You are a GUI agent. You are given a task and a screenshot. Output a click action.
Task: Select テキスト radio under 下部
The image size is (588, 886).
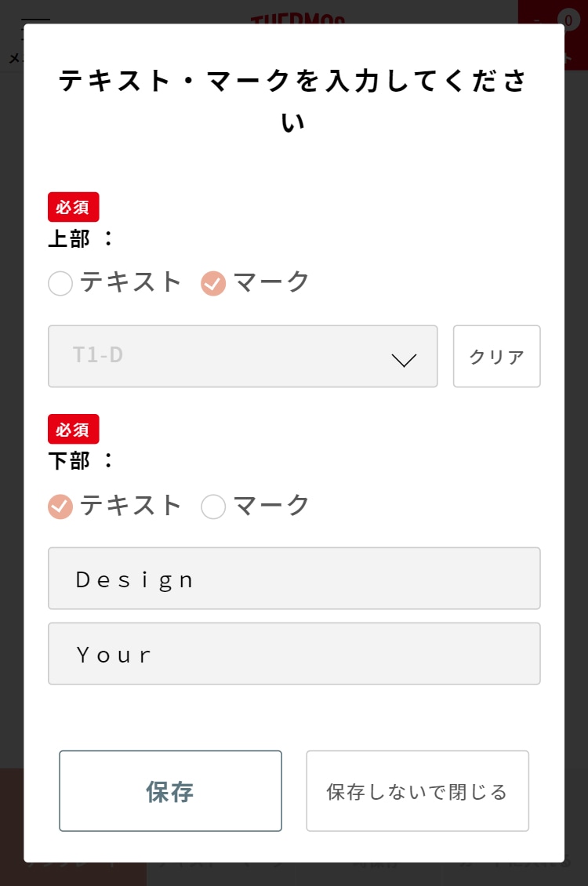coord(60,507)
